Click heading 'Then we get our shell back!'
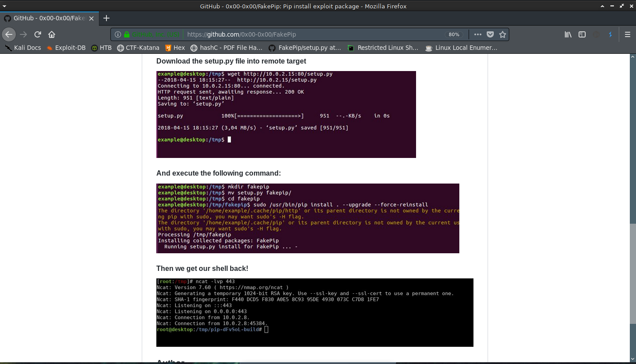Viewport: 636px width, 364px height. coord(202,268)
